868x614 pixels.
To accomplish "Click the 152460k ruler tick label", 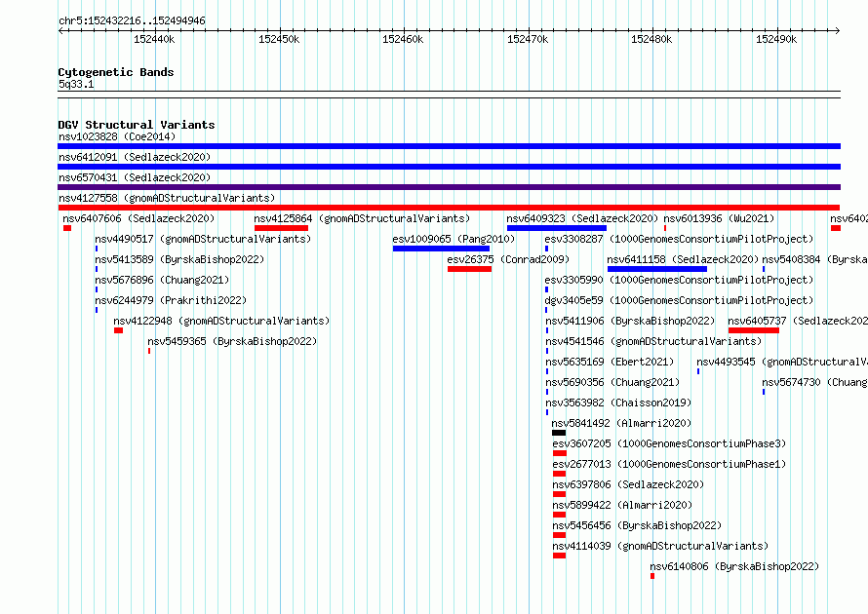I will [403, 39].
